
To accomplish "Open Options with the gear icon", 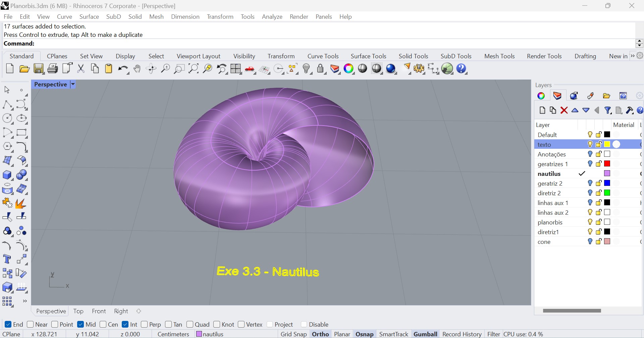I will (419, 69).
